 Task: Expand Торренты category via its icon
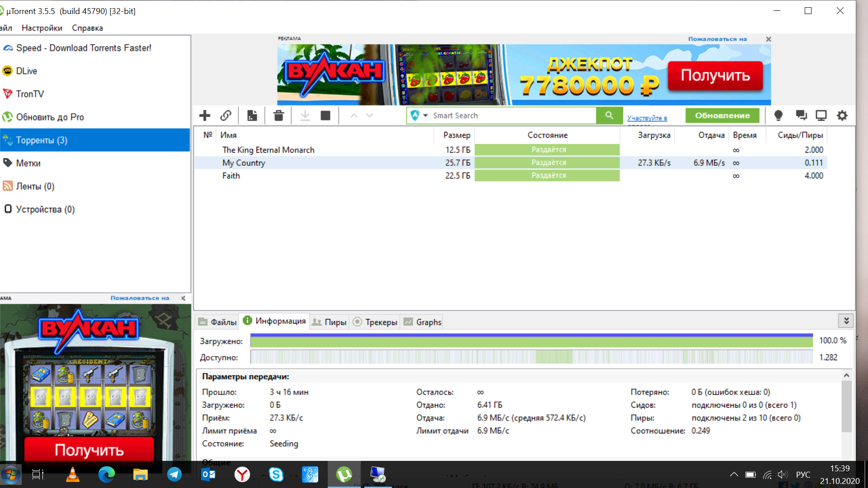pos(7,140)
